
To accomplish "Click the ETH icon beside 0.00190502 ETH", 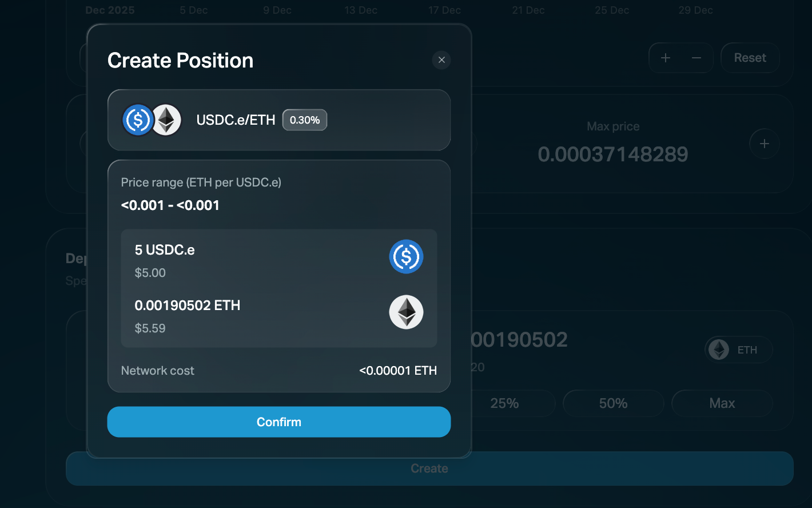I will [x=406, y=312].
